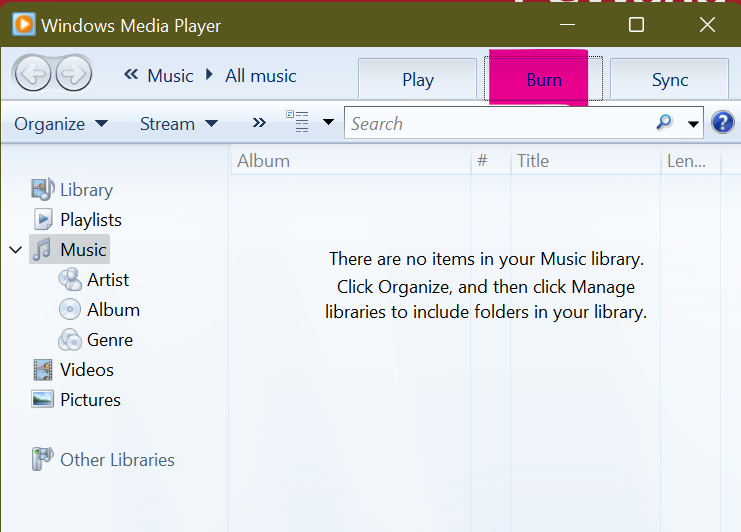Open the View options dropdown arrow

[x=328, y=122]
